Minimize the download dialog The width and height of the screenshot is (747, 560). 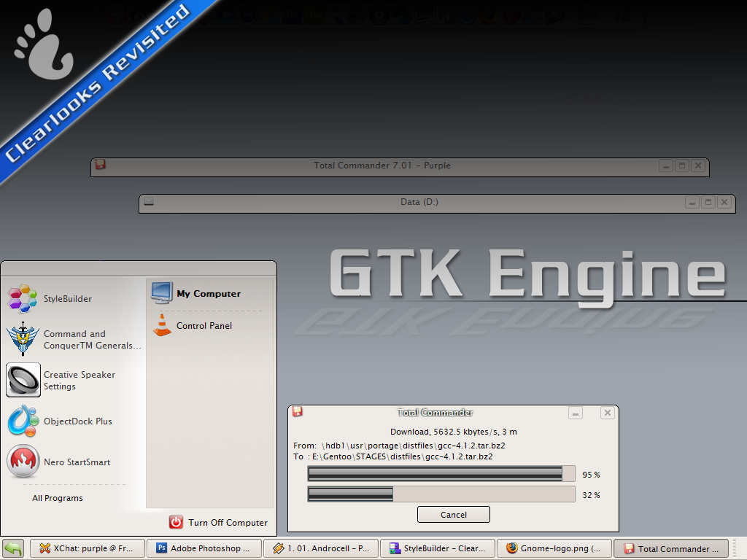pyautogui.click(x=576, y=413)
